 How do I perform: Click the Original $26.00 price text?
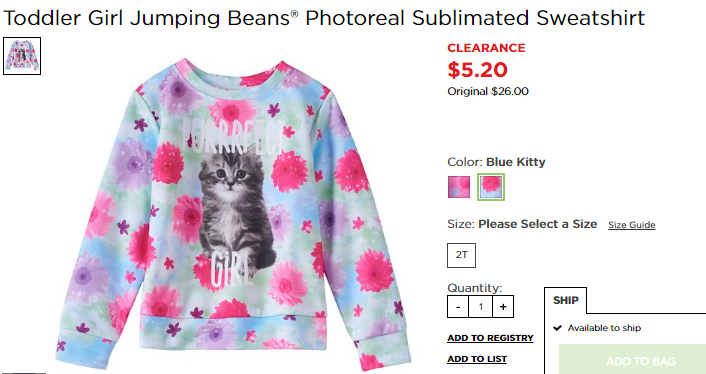(x=488, y=91)
